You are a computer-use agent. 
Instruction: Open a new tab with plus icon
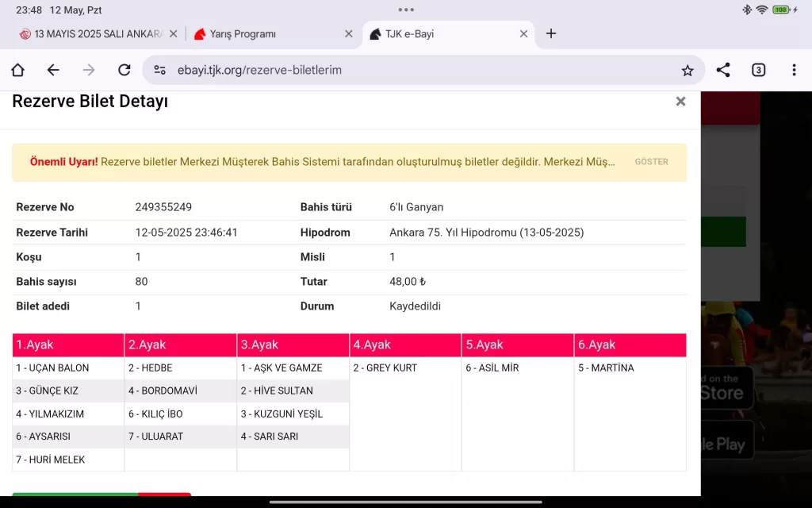point(551,33)
